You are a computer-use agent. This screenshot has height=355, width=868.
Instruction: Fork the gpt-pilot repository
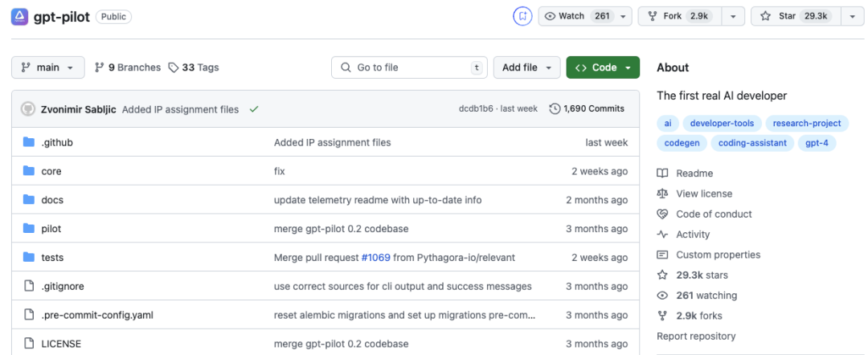(680, 16)
